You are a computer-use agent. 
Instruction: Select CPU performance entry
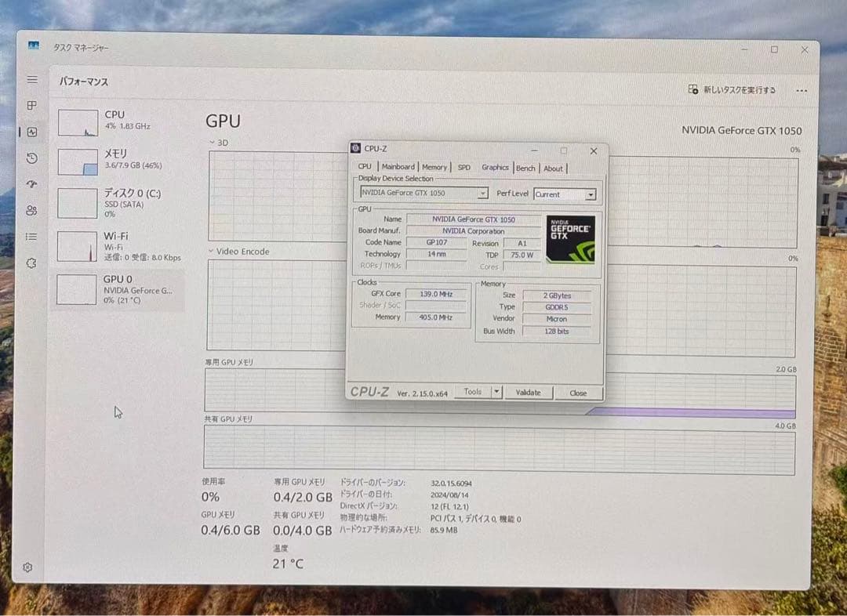120,122
